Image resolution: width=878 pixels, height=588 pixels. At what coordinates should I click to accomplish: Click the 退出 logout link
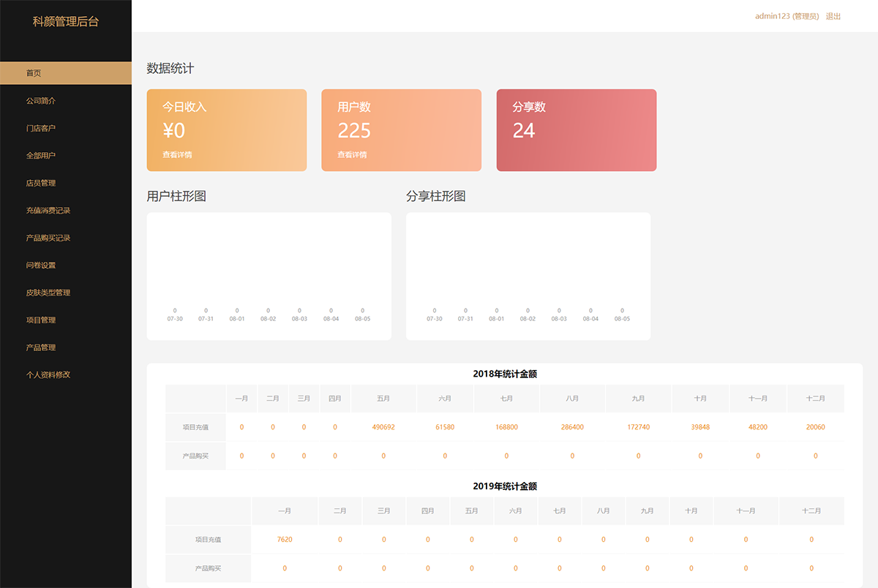click(x=833, y=16)
